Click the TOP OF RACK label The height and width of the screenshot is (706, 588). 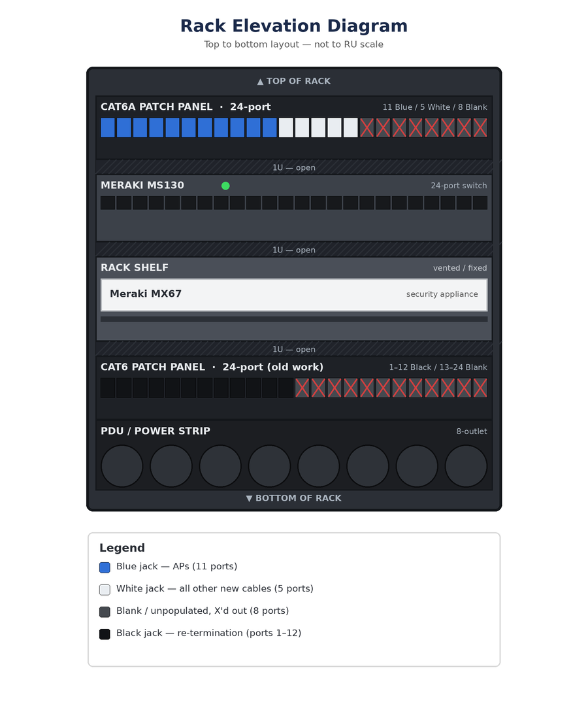pos(294,82)
